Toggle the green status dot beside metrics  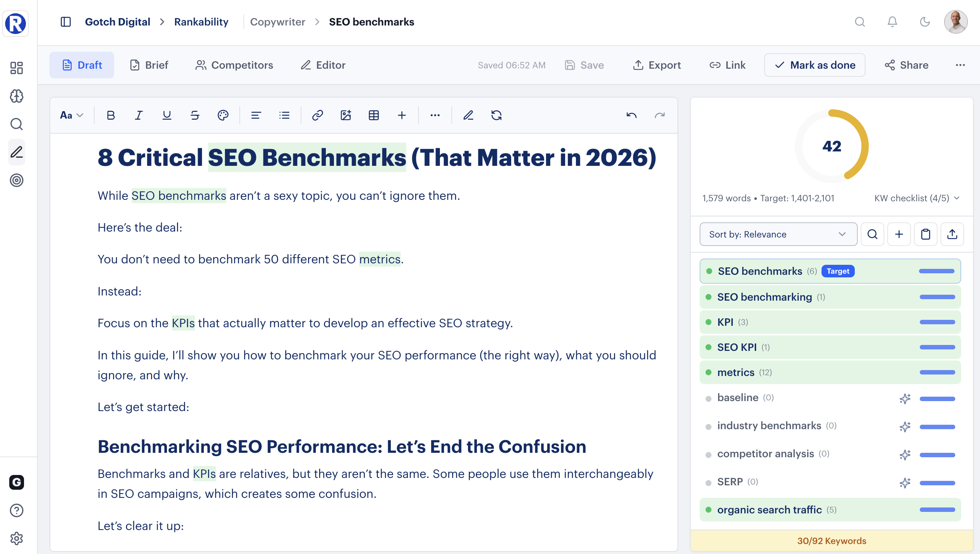tap(708, 373)
